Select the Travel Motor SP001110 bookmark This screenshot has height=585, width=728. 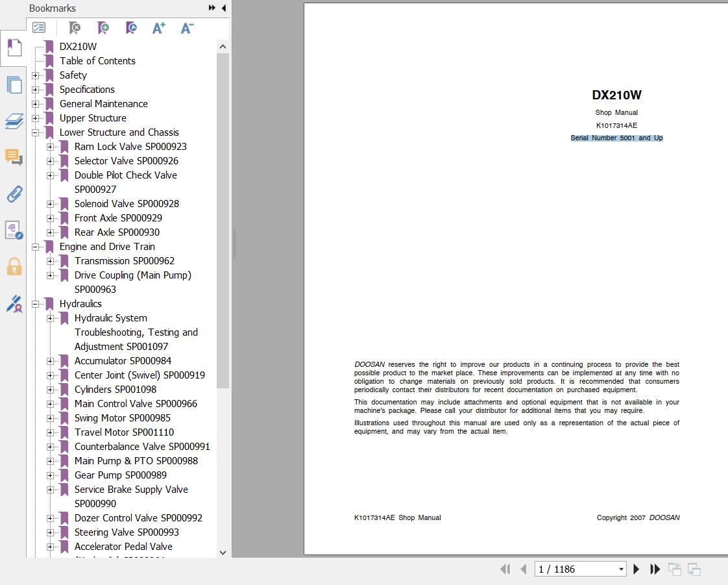point(125,432)
